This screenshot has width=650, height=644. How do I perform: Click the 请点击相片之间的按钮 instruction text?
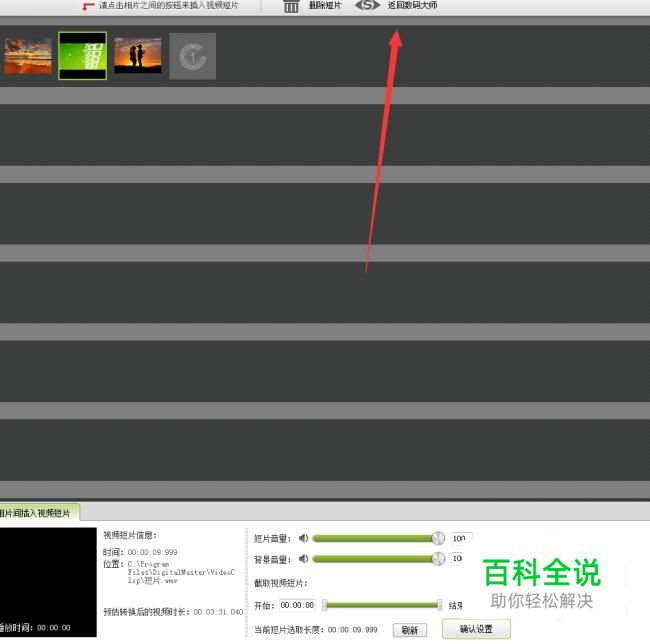click(168, 5)
